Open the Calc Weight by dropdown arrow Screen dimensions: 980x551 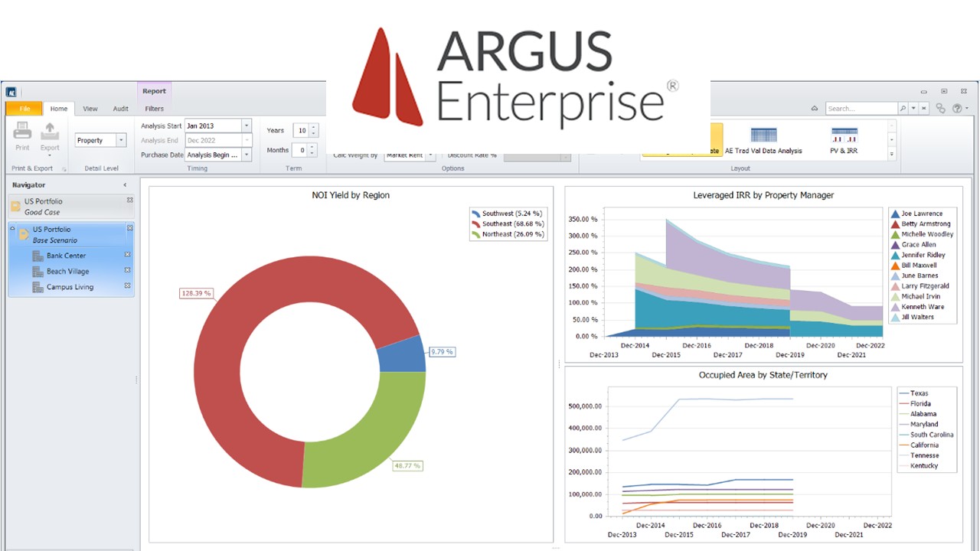click(x=430, y=155)
